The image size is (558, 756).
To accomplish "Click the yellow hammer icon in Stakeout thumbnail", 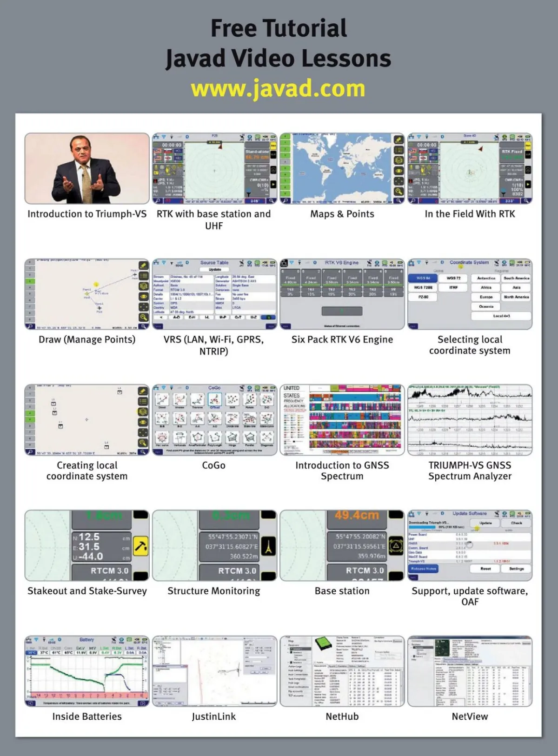I will (141, 546).
